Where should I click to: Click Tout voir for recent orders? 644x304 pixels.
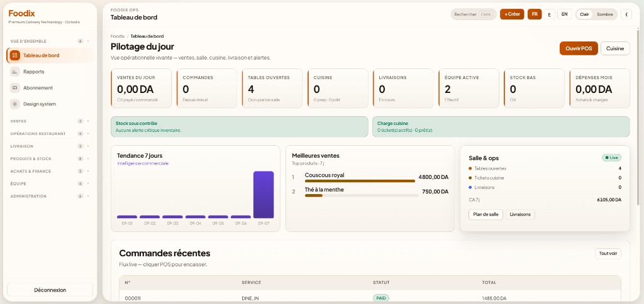(608, 254)
